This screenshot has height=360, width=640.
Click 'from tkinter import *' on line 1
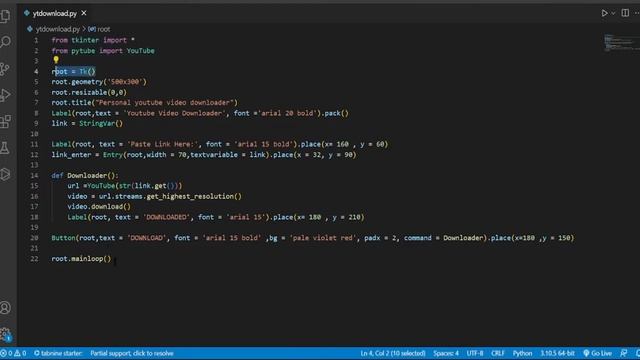pos(93,40)
